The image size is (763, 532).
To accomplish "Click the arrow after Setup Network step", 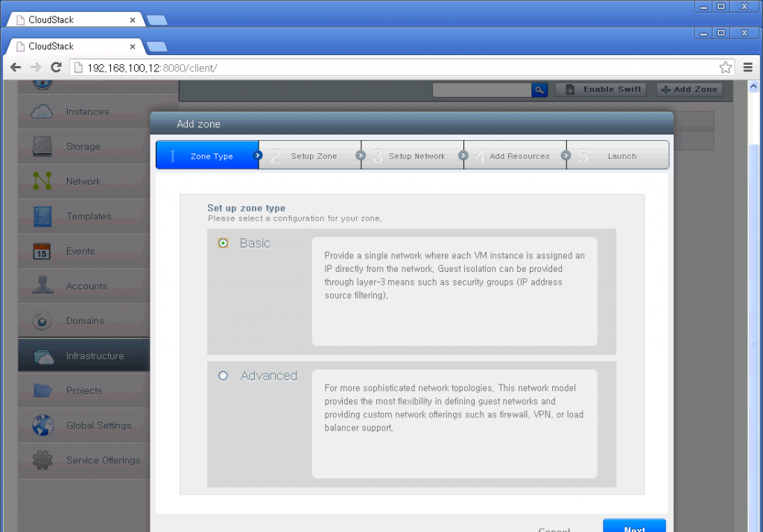I will tap(463, 156).
